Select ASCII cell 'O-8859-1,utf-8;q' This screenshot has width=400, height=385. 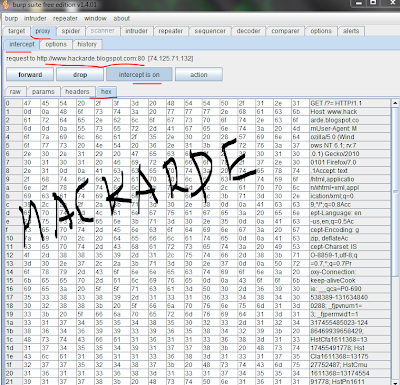pos(349,255)
